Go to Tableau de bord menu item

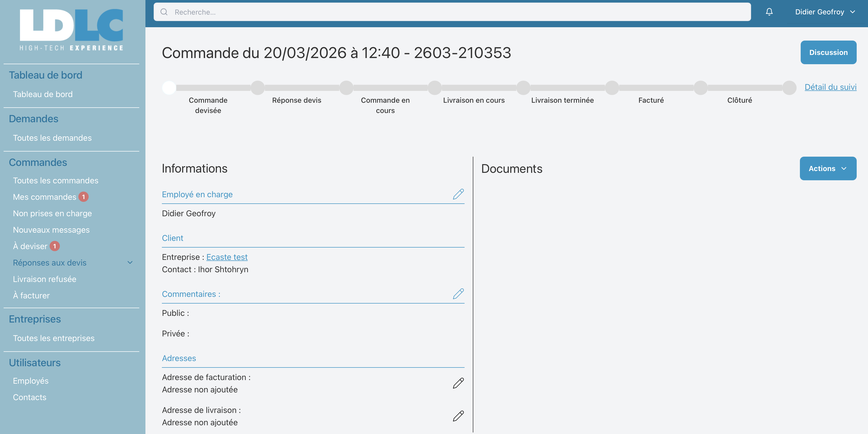click(x=43, y=94)
